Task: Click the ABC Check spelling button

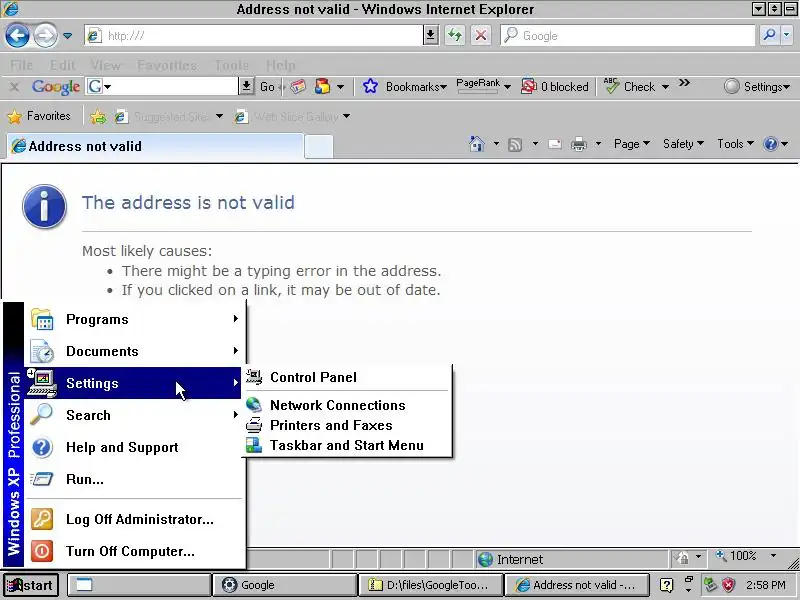Action: [x=630, y=87]
